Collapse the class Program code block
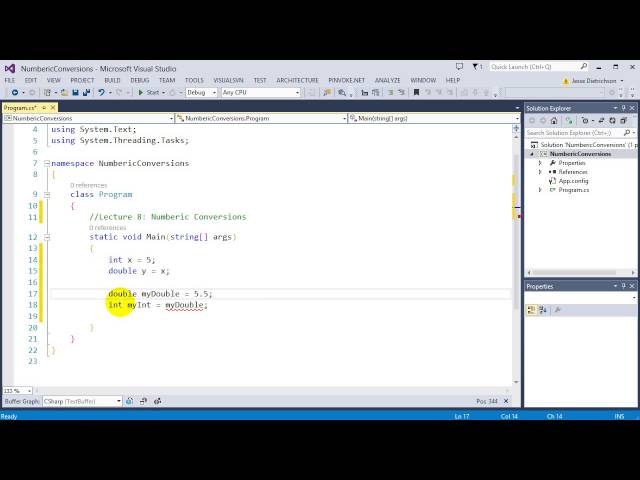The width and height of the screenshot is (640, 480). 47,195
